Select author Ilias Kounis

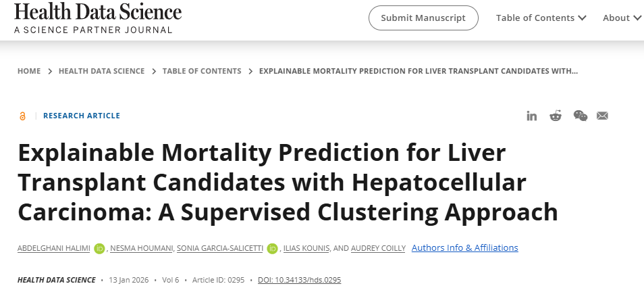[308, 248]
